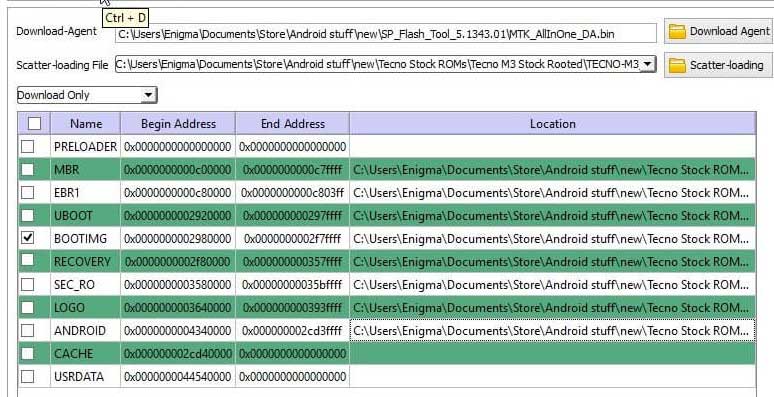
Task: Select the USRDATA name cell
Action: click(x=85, y=377)
